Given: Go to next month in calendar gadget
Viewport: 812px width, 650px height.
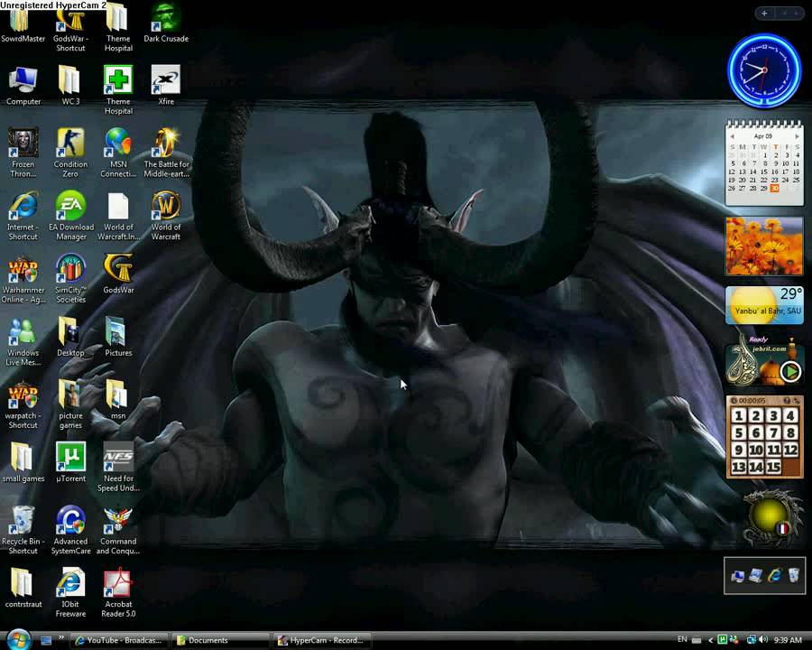Looking at the screenshot, I should (797, 136).
